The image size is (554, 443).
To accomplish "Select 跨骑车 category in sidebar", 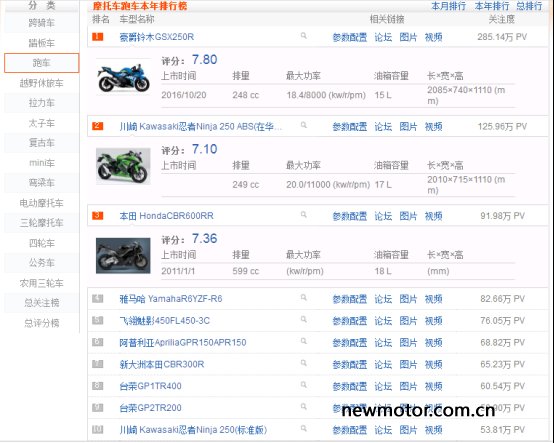I will (x=42, y=23).
